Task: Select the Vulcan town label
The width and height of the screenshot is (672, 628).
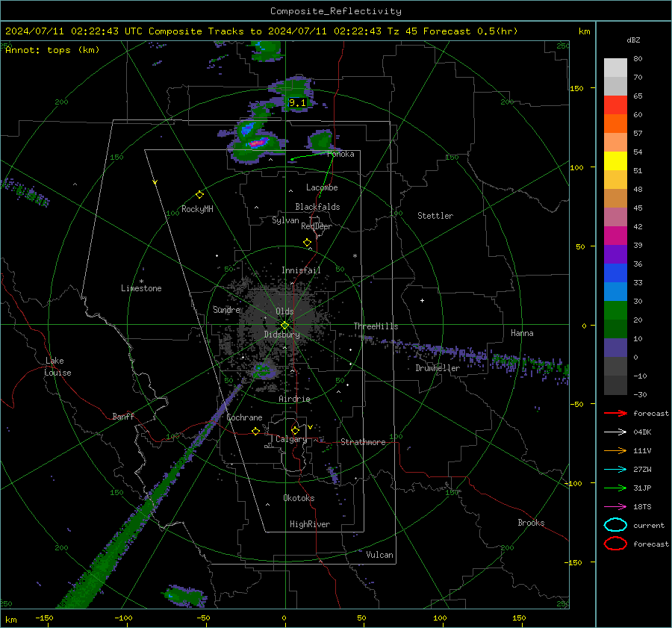Action: point(380,555)
